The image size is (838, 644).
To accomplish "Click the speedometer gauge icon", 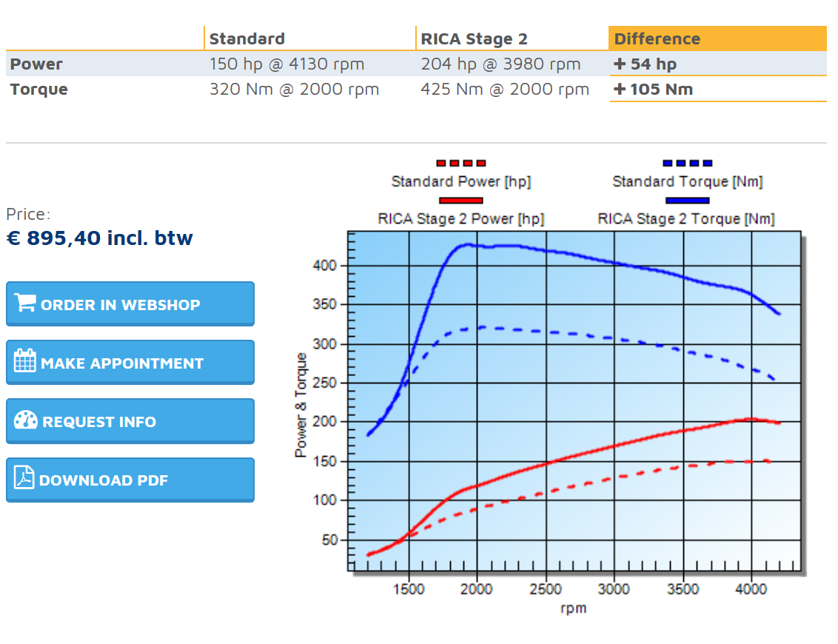I will coord(26,420).
